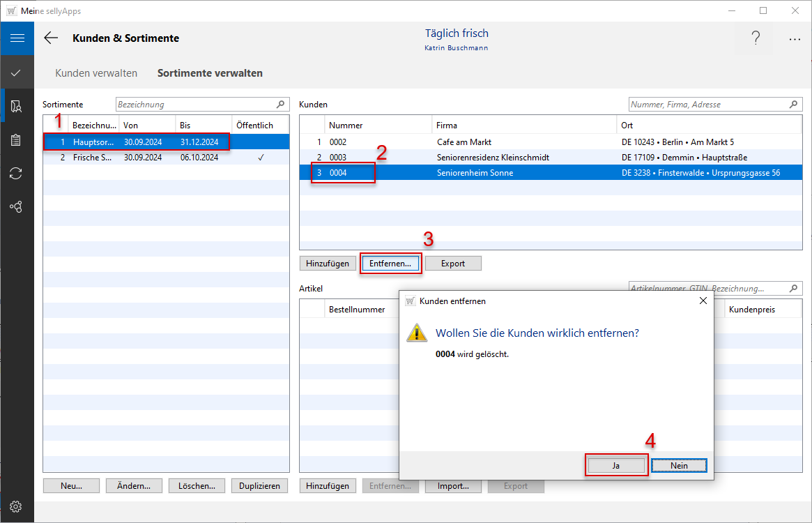Confirm removal by clicking Ja
Screen dimensions: 812x523
616,466
